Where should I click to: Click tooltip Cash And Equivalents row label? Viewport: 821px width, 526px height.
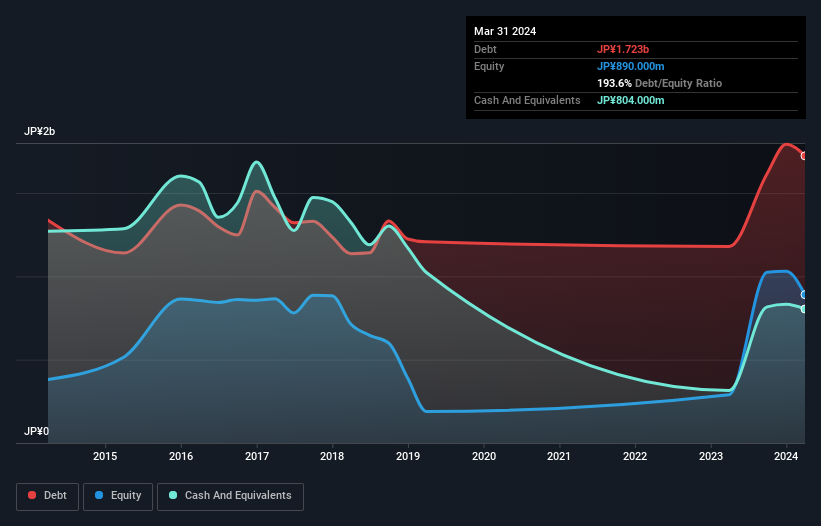pos(527,100)
